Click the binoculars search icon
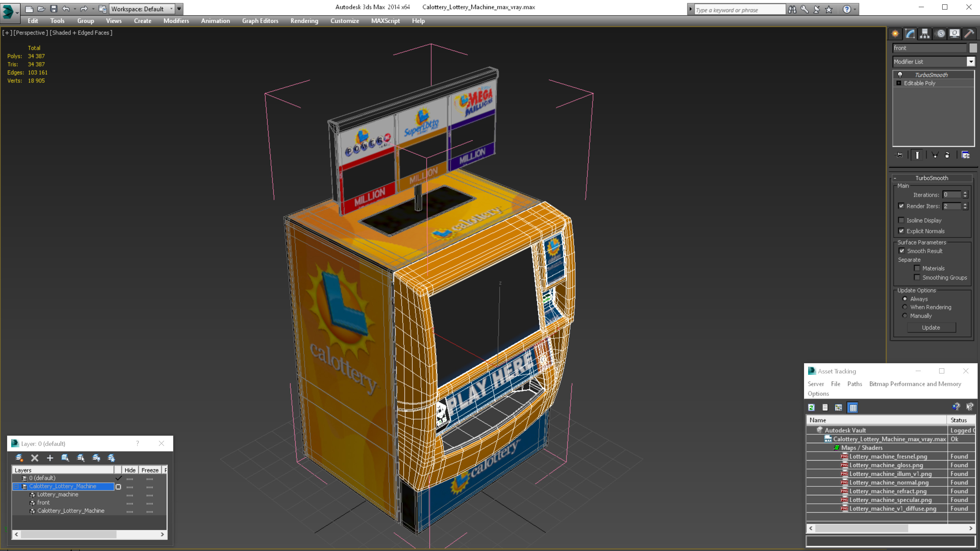 (x=792, y=10)
